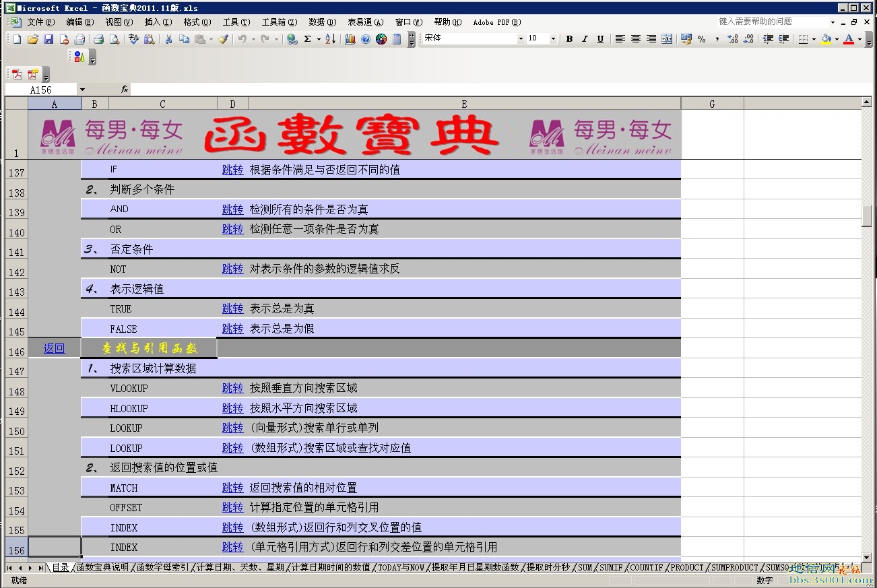877x588 pixels.
Task: Expand the Name Box dropdown beside A156
Action: coord(82,90)
